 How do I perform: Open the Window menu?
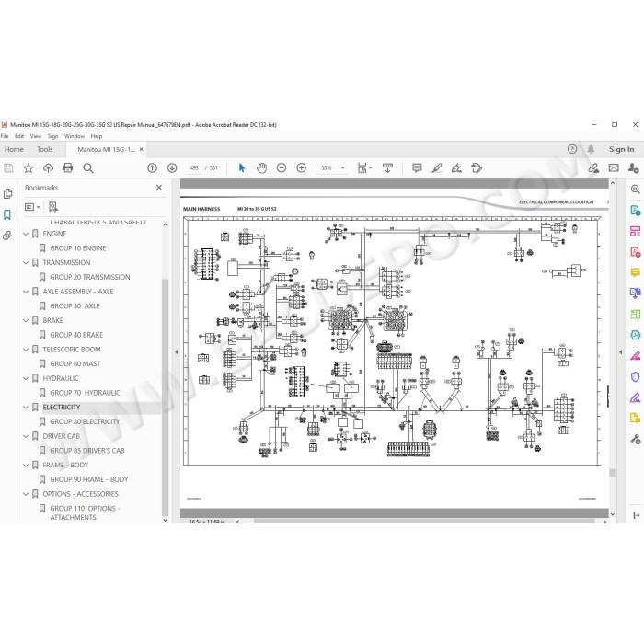(x=75, y=136)
